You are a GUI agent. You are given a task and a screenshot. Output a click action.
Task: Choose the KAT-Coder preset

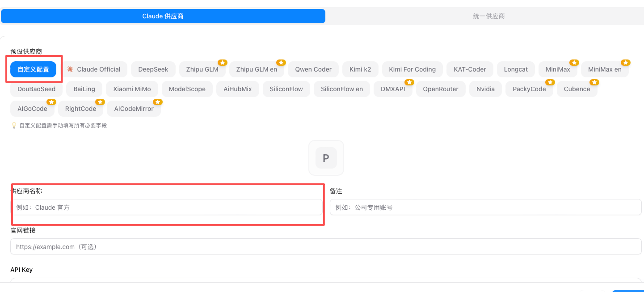[x=470, y=69]
